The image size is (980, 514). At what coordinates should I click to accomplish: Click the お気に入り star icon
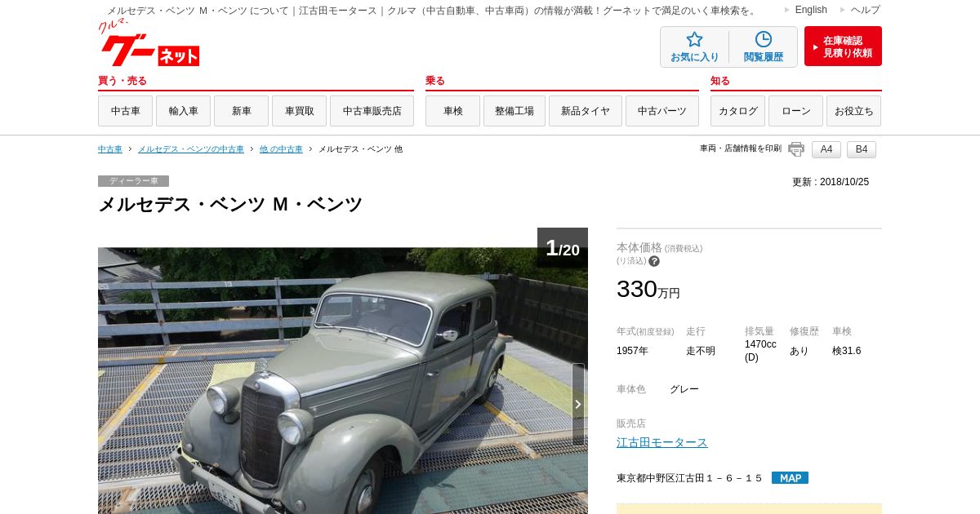pos(694,39)
